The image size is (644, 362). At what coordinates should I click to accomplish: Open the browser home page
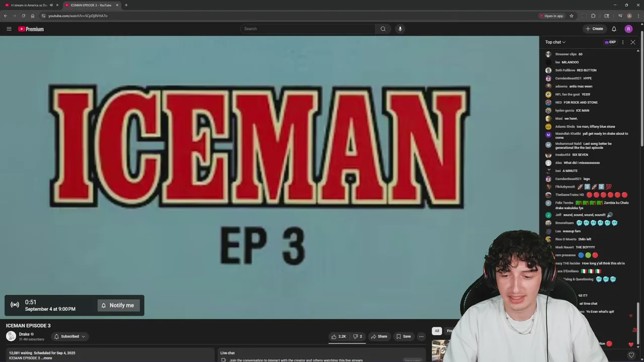point(32,16)
